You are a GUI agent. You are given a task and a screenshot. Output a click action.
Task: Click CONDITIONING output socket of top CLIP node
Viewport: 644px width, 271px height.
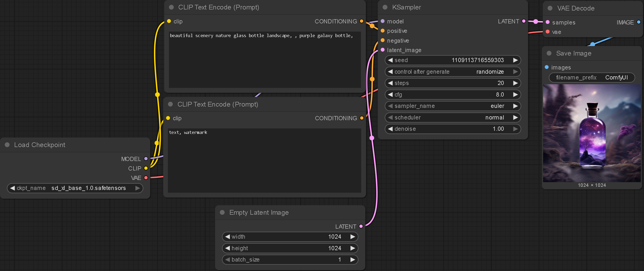coord(362,21)
